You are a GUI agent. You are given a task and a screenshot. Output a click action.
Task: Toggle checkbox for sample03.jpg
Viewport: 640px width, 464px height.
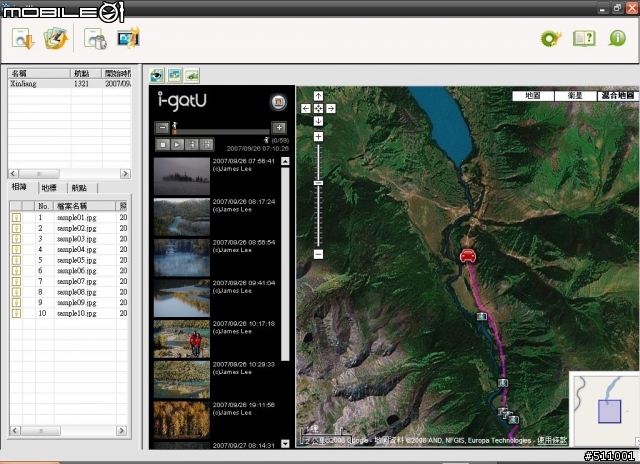pos(16,239)
